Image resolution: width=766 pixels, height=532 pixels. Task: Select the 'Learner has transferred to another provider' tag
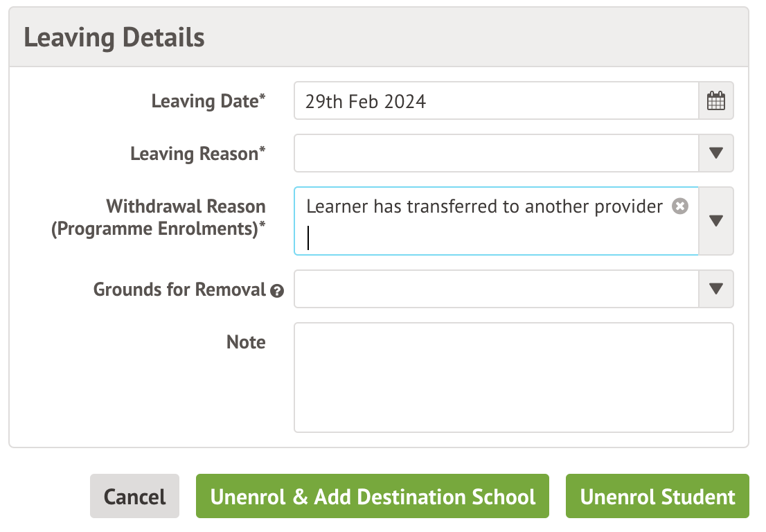(x=484, y=206)
